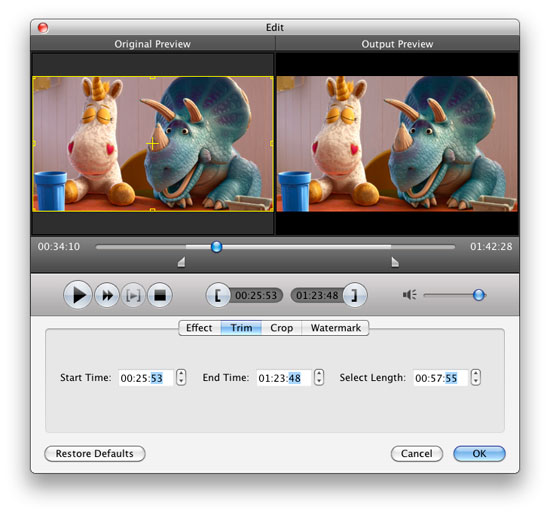550x515 pixels.
Task: Click the Start Time input field
Action: pos(146,378)
